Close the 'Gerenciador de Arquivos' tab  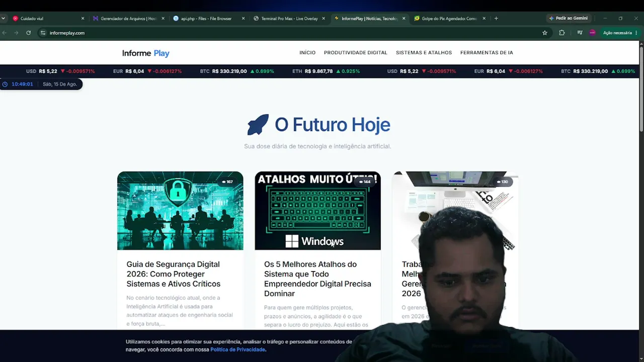163,19
